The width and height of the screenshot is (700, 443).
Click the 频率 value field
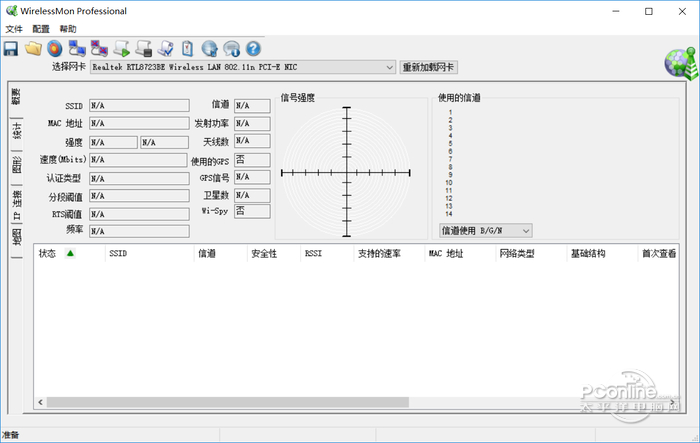coord(139,231)
